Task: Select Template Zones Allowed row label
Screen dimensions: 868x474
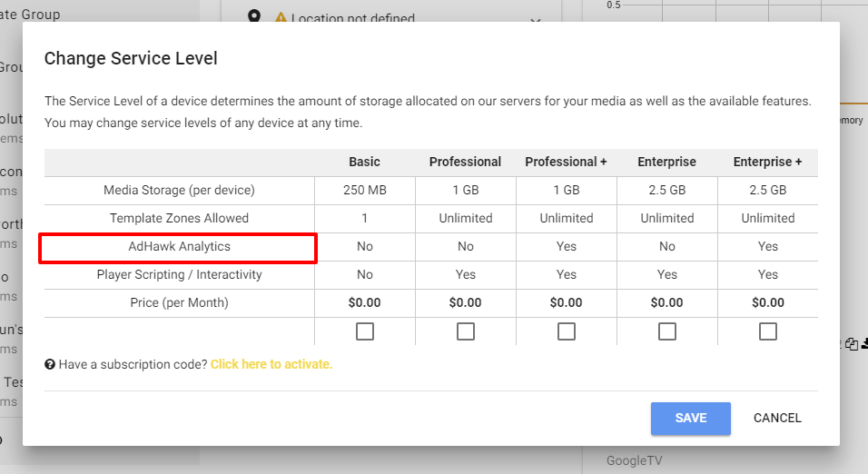Action: [180, 218]
